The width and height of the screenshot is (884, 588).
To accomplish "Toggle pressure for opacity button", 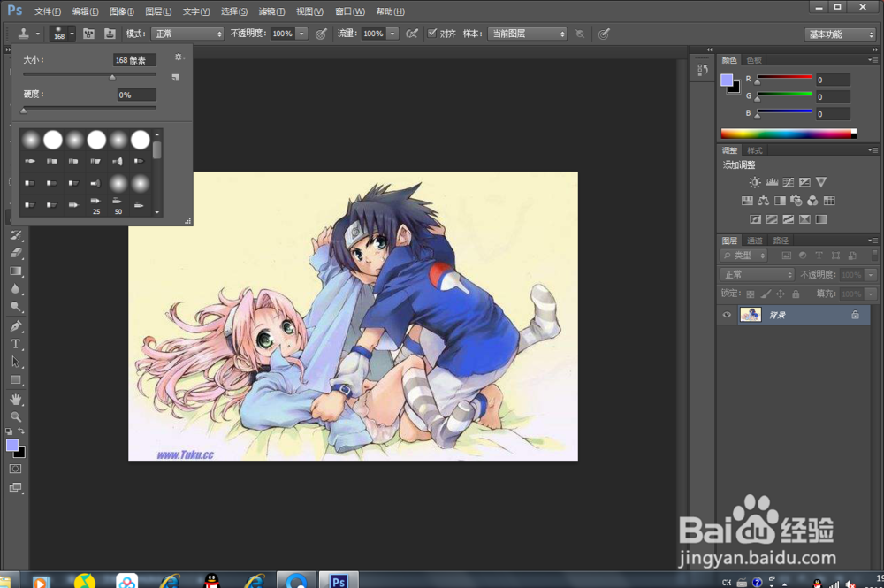I will click(321, 34).
